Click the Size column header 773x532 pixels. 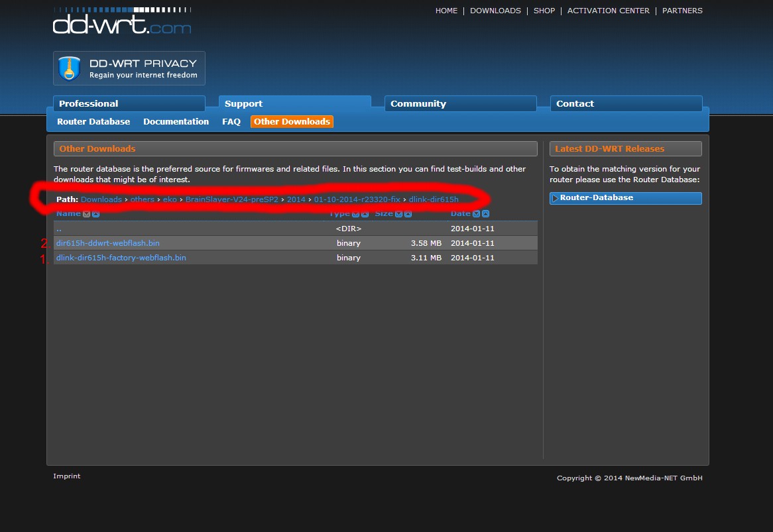384,213
